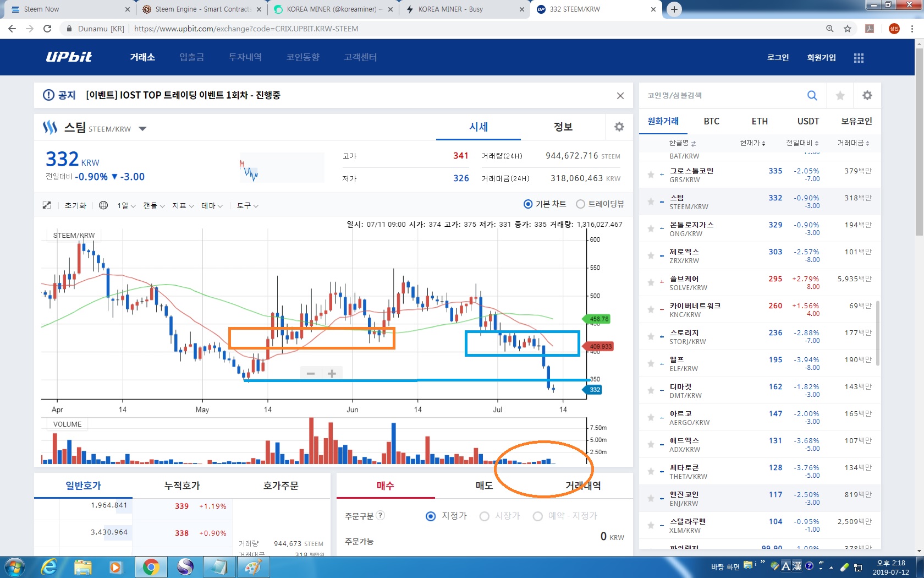Click the Chrome address bar URL
This screenshot has height=578, width=924.
click(x=246, y=29)
